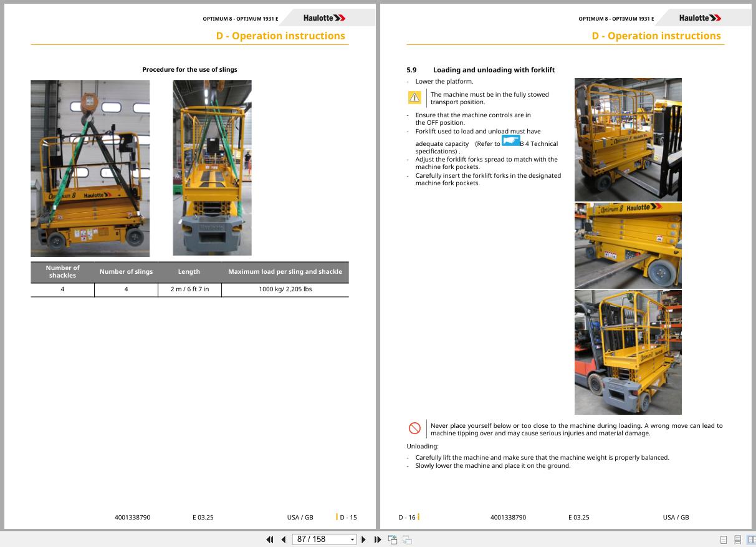Click the rear-view photo with green slings
Image resolution: width=756 pixels, height=547 pixels.
pos(212,168)
